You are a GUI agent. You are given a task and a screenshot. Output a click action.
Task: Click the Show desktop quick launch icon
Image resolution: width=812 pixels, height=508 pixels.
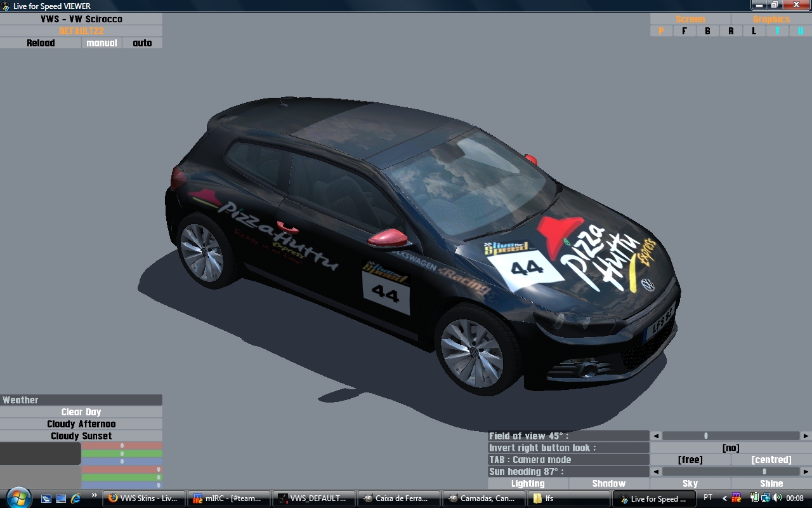61,499
